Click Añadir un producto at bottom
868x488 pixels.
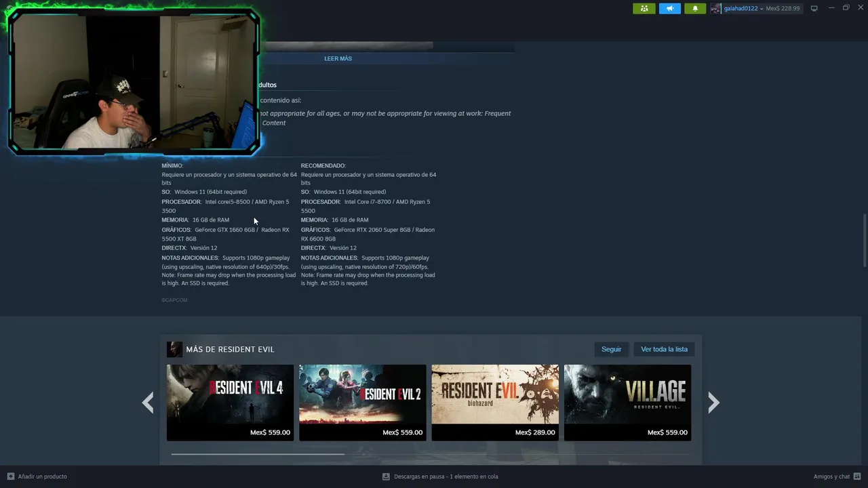point(42,476)
